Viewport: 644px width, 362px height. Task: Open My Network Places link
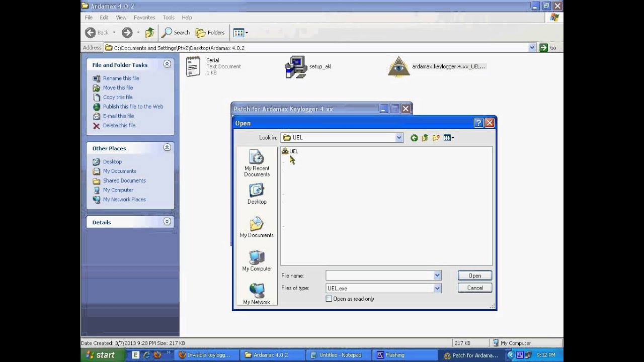[124, 200]
